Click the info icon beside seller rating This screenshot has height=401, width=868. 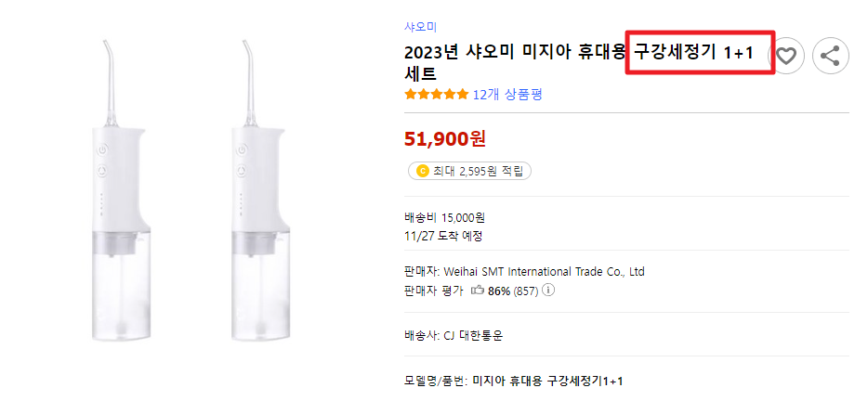coord(548,291)
